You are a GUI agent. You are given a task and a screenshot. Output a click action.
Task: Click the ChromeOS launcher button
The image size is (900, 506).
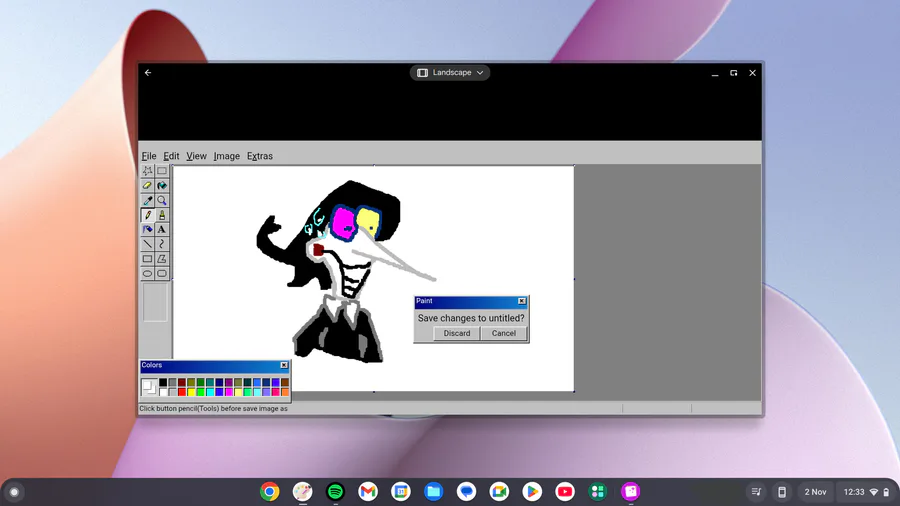pyautogui.click(x=14, y=492)
